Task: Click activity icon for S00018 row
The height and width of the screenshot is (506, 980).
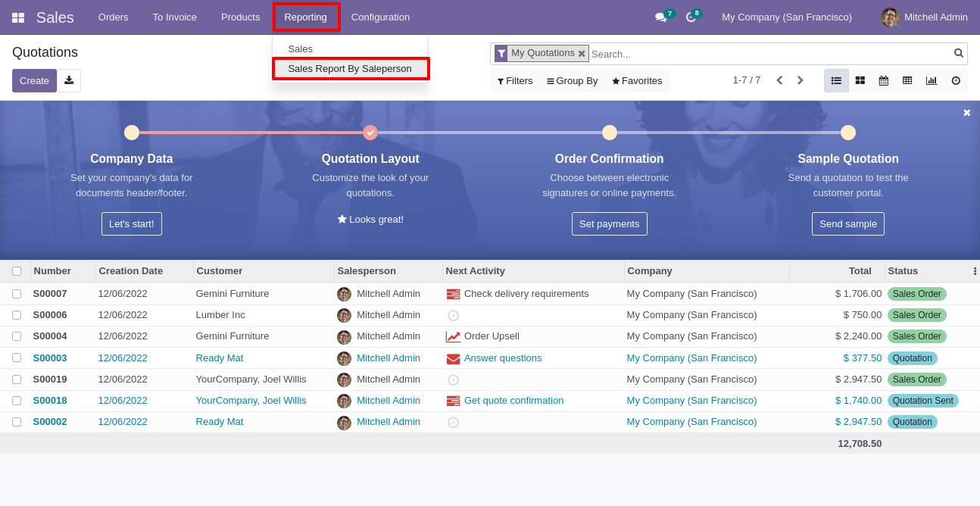Action: click(453, 401)
